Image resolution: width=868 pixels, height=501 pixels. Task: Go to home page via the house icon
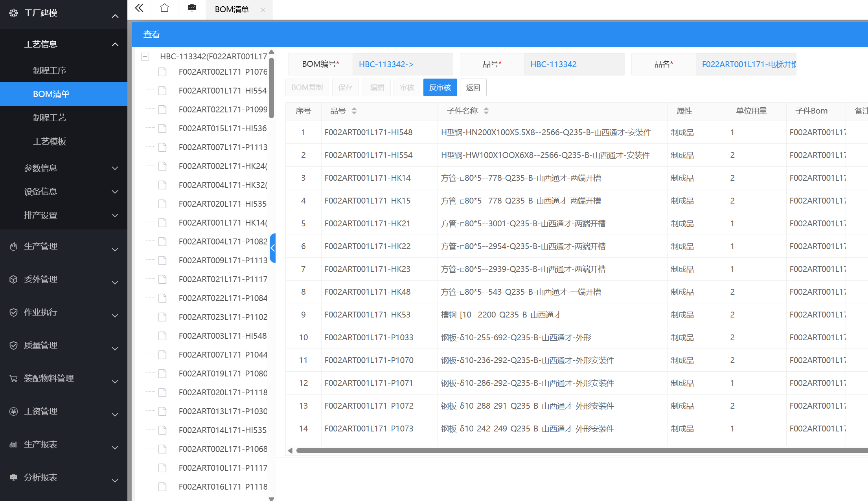164,8
